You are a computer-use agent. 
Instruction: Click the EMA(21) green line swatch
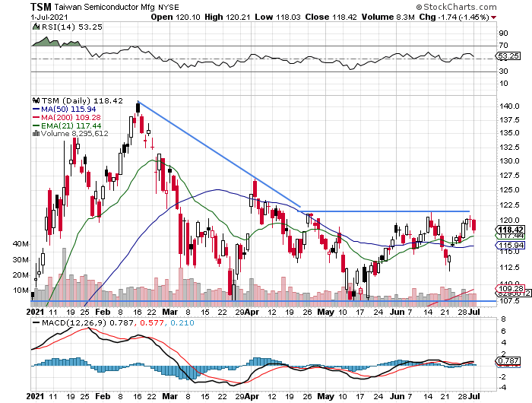click(x=36, y=125)
